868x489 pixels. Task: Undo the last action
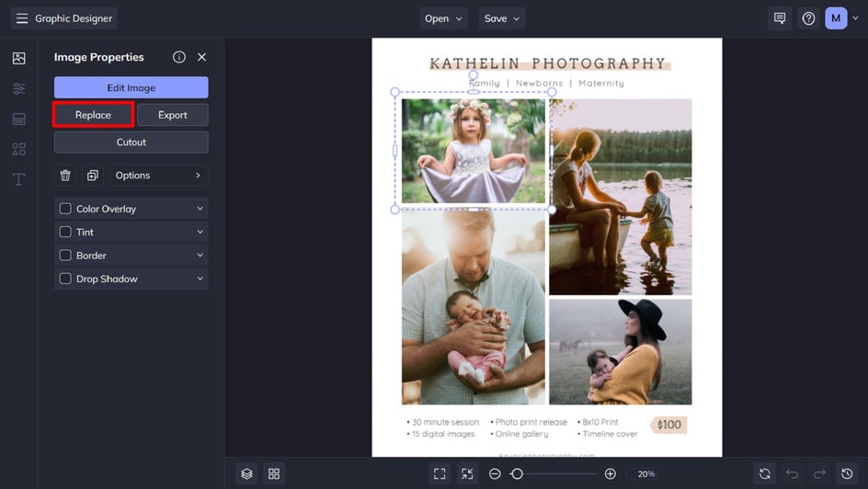(793, 473)
